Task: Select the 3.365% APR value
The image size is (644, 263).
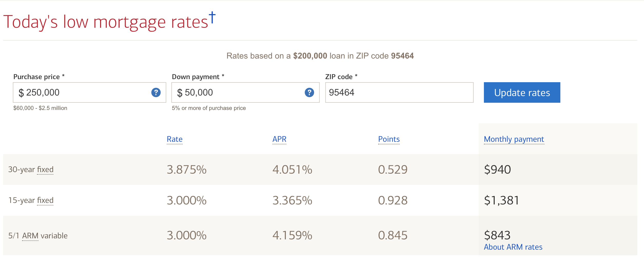Action: [x=292, y=200]
